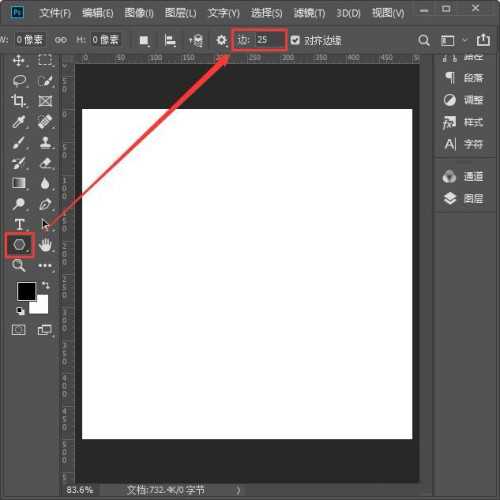This screenshot has height=500, width=500.
Task: Toggle Quick Mask mode icon
Action: tap(18, 330)
